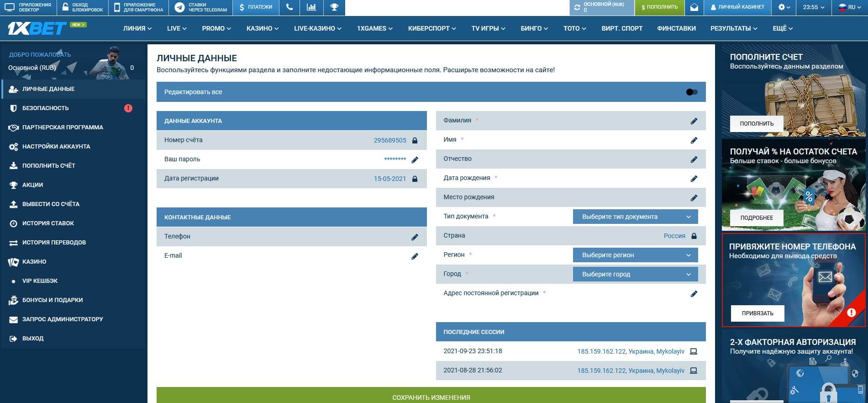Click the СОХРАНИТЬ ИЗМЕНЕНИЯ button
The image size is (868, 403).
(431, 396)
